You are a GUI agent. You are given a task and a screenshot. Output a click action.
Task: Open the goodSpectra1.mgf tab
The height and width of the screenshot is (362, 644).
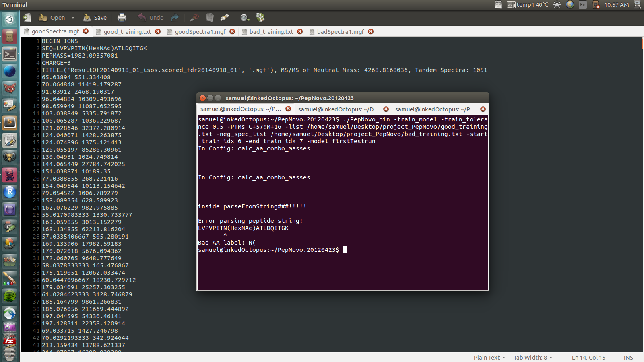[x=200, y=32]
